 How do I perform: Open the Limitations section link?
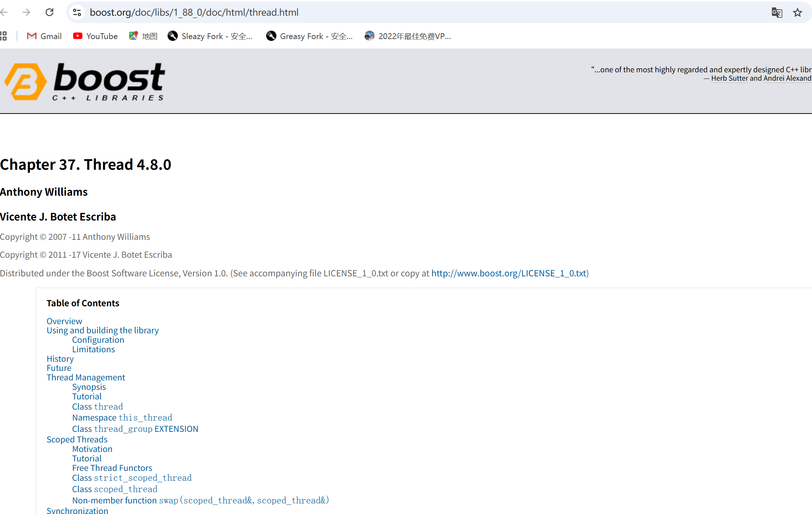(x=93, y=349)
